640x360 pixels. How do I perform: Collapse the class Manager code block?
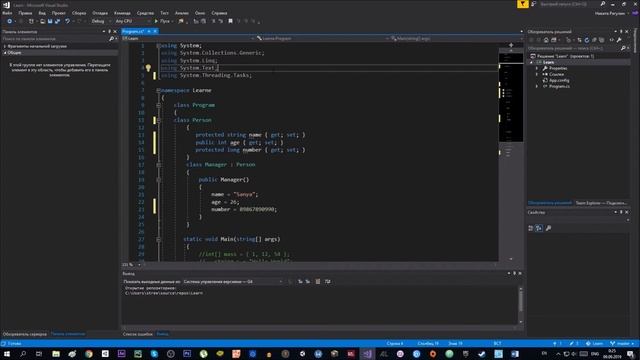point(158,165)
